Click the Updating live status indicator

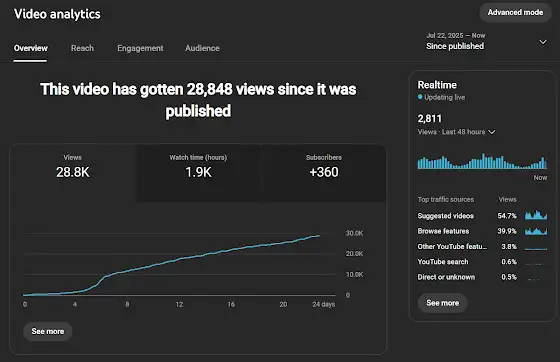point(441,97)
